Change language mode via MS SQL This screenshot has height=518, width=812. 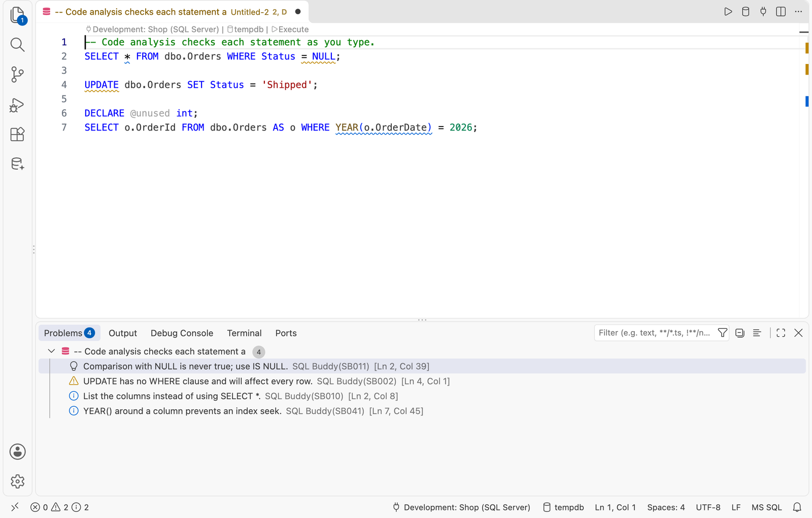tap(766, 507)
